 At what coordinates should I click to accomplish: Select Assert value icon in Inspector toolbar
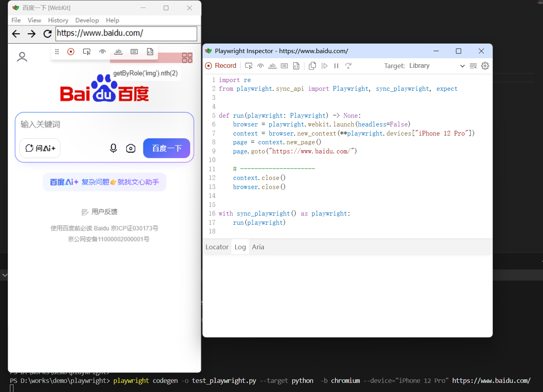tap(284, 66)
